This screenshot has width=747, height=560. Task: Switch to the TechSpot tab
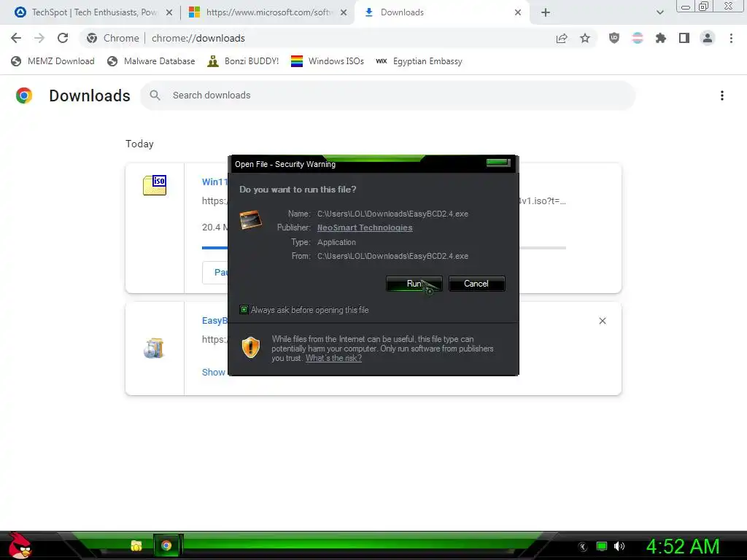tap(94, 12)
